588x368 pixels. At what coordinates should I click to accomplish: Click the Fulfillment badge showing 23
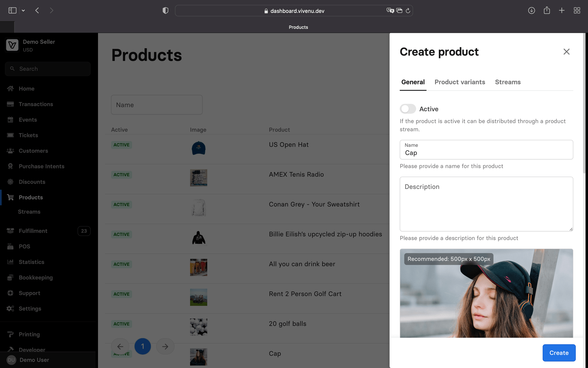(x=84, y=231)
